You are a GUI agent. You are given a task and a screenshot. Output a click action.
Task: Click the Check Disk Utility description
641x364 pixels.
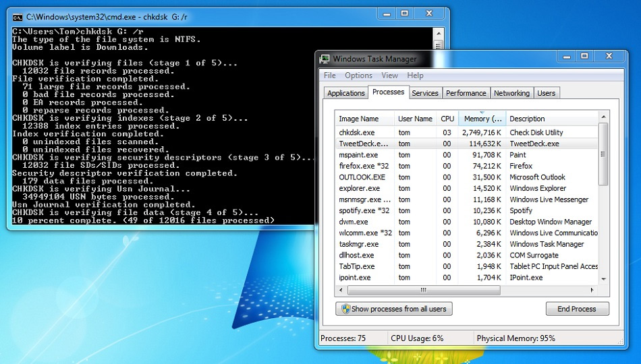(536, 132)
